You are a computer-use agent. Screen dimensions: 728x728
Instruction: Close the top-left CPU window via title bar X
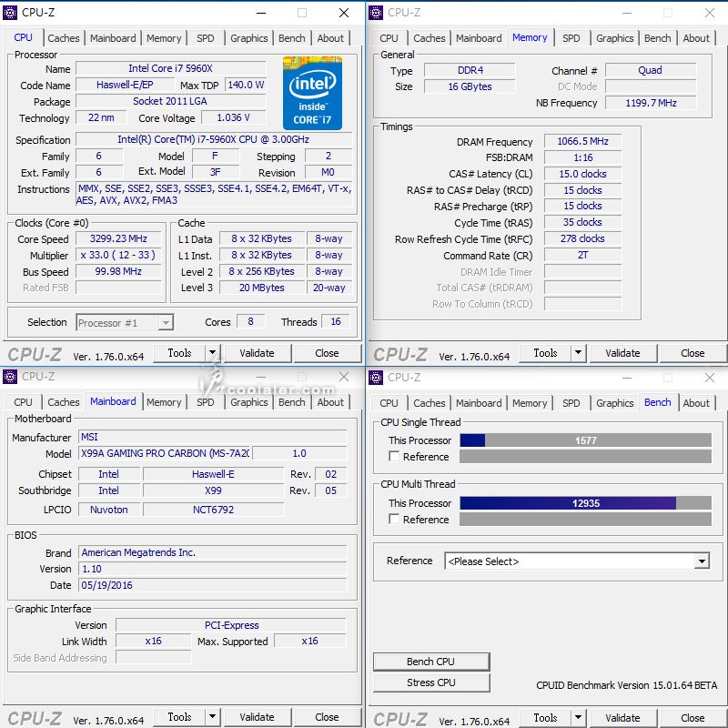[344, 13]
